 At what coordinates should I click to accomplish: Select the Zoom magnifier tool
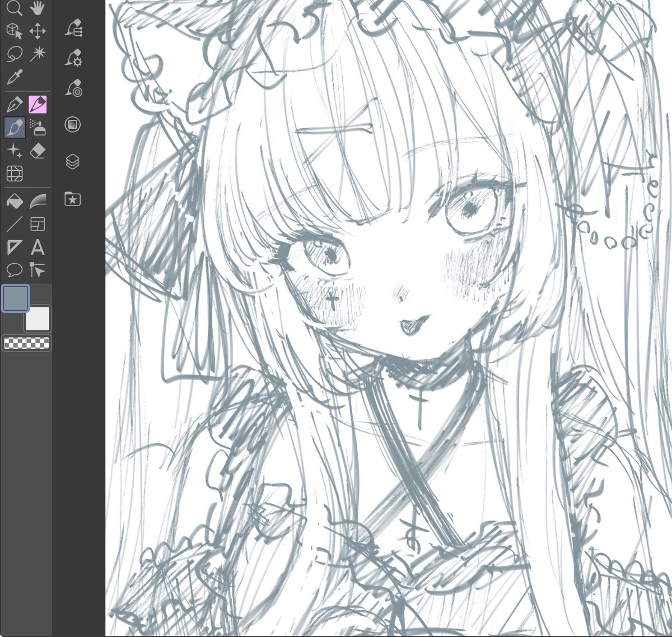coord(14,8)
